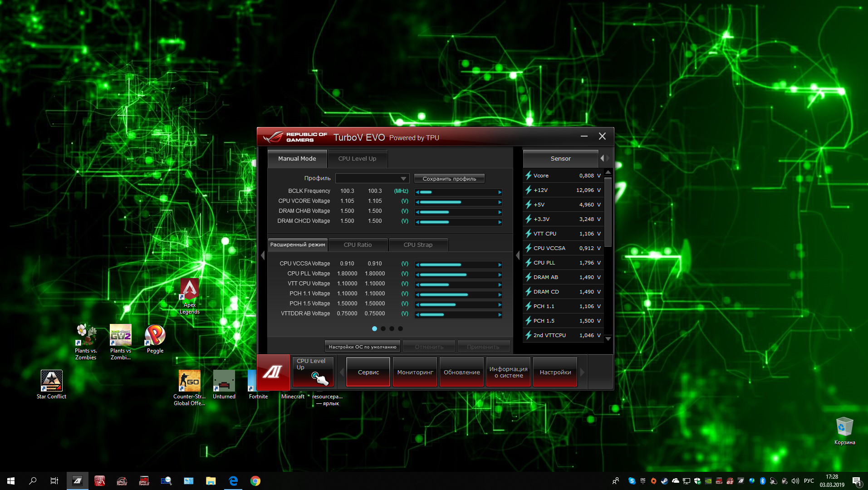The width and height of the screenshot is (868, 490).
Task: Open the red card app in taskbar
Action: pyautogui.click(x=100, y=481)
